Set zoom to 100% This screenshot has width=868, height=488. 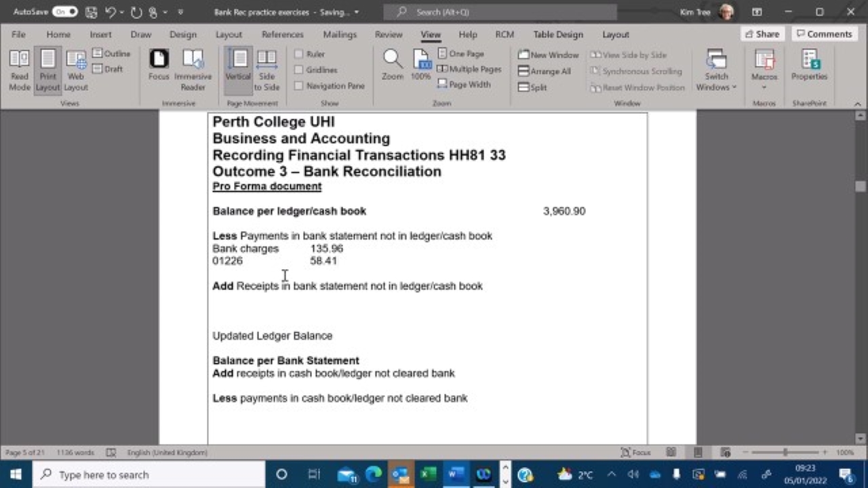coord(420,64)
